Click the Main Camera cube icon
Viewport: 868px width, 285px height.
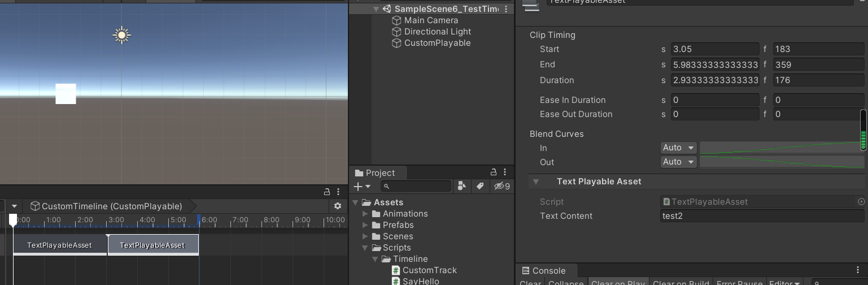coord(396,20)
